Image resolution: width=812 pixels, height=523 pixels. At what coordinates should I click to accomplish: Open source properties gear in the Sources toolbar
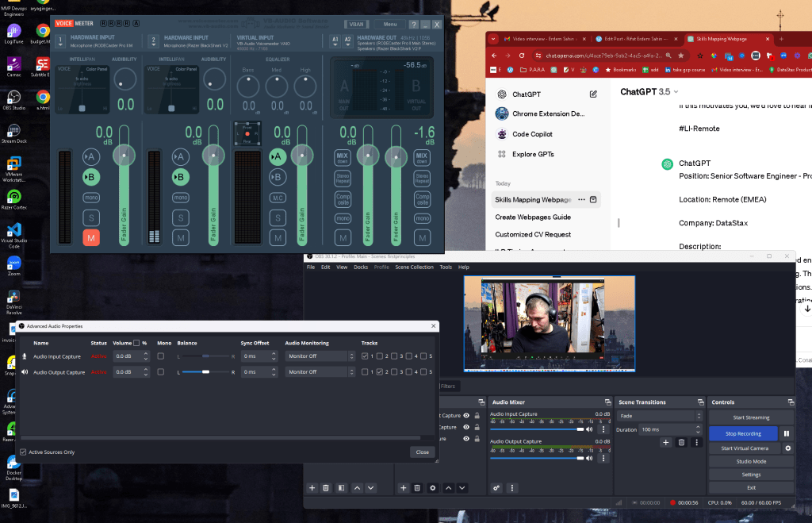click(x=432, y=488)
